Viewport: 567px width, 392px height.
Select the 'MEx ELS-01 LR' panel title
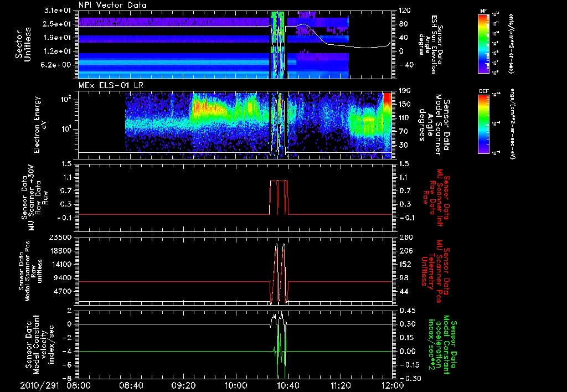tap(112, 86)
